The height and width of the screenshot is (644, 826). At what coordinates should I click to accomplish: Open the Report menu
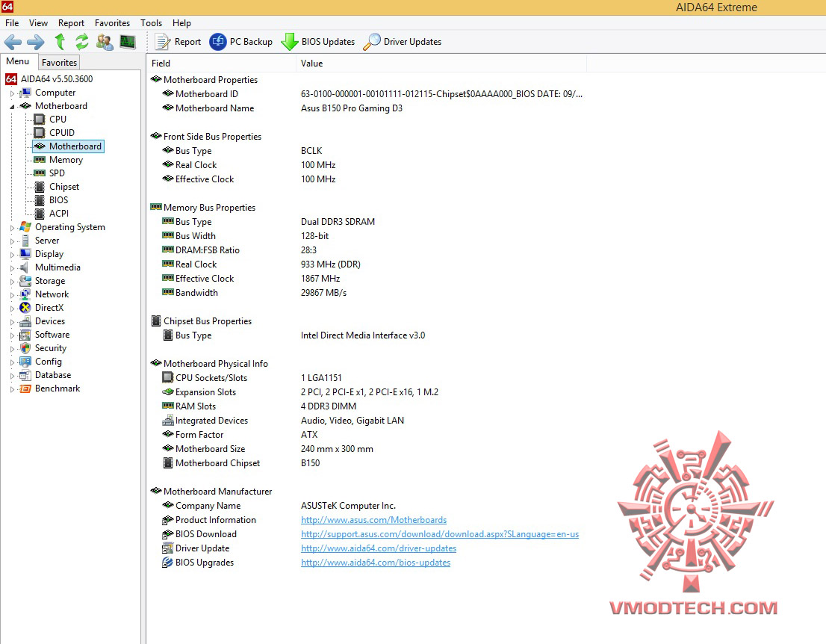[x=71, y=23]
